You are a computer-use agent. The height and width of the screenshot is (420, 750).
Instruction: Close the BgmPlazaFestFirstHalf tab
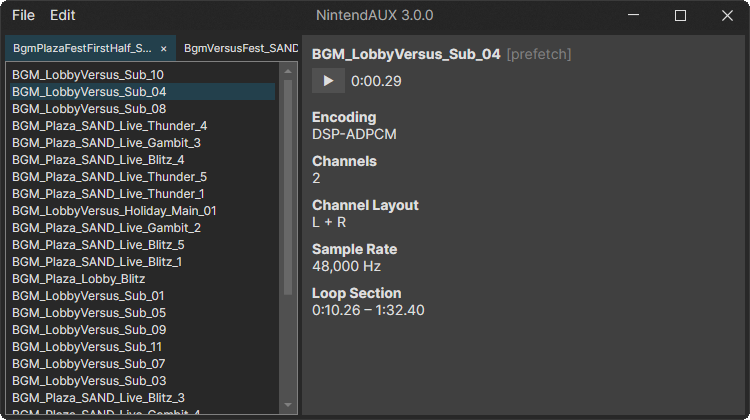click(x=164, y=49)
